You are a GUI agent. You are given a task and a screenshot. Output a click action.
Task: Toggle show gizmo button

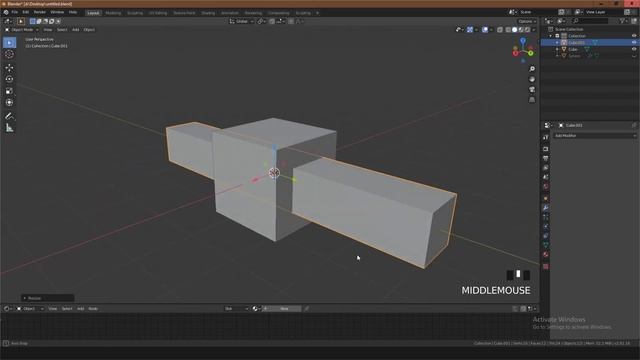point(470,30)
